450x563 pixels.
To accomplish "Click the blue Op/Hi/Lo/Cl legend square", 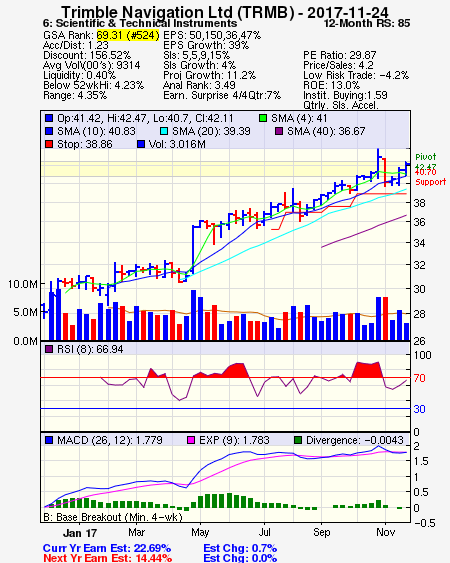I will 49,118.
